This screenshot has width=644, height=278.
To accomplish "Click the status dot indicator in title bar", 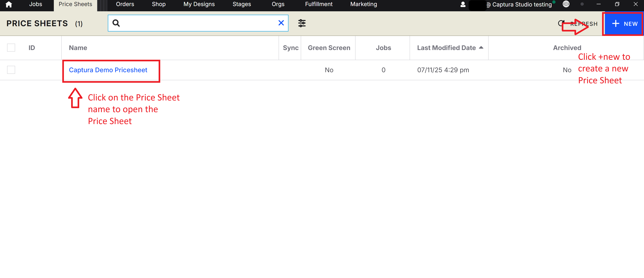I will tap(582, 4).
